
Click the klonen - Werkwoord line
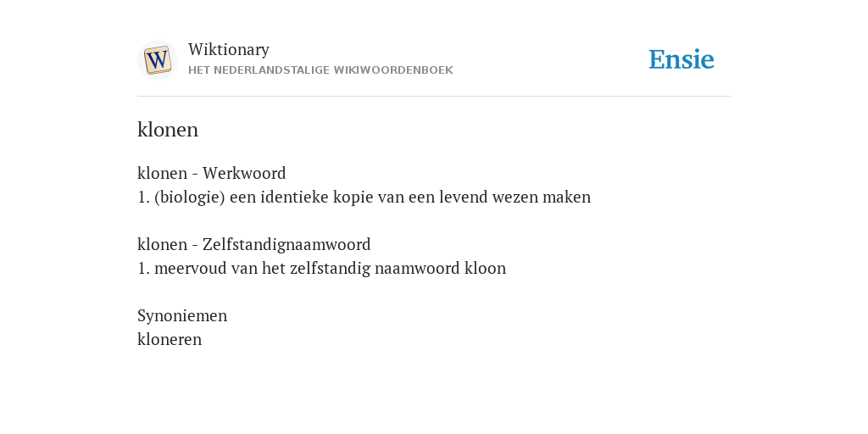[x=211, y=173]
